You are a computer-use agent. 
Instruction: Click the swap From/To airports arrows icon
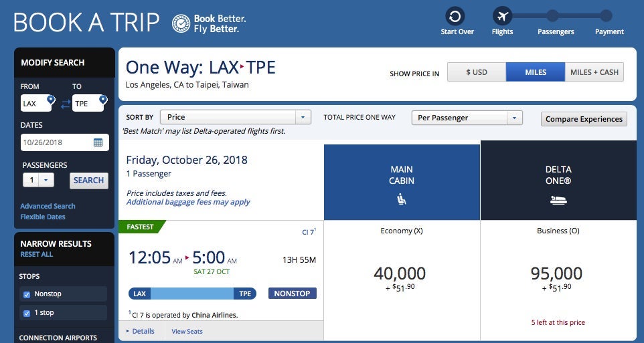click(66, 104)
